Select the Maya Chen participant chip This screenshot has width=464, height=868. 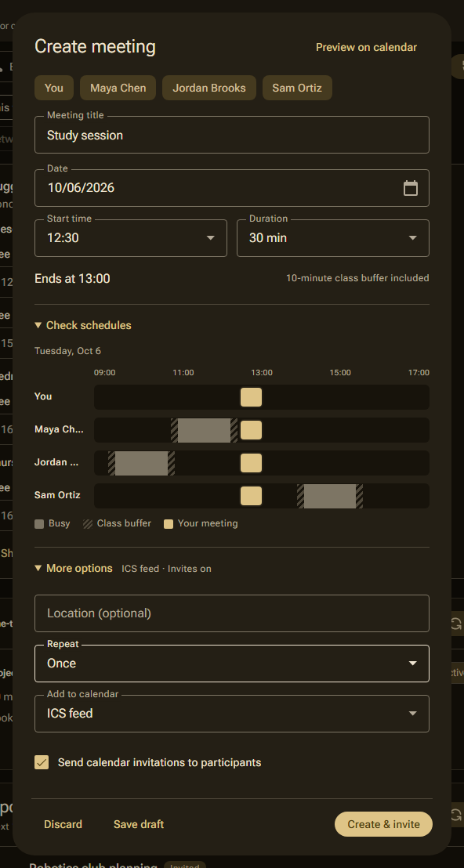click(118, 88)
